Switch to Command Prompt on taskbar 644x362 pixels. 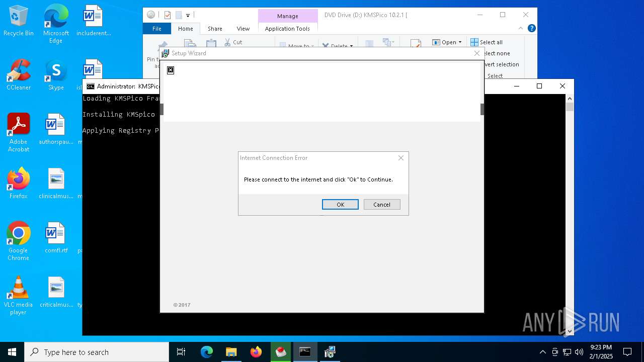point(305,352)
